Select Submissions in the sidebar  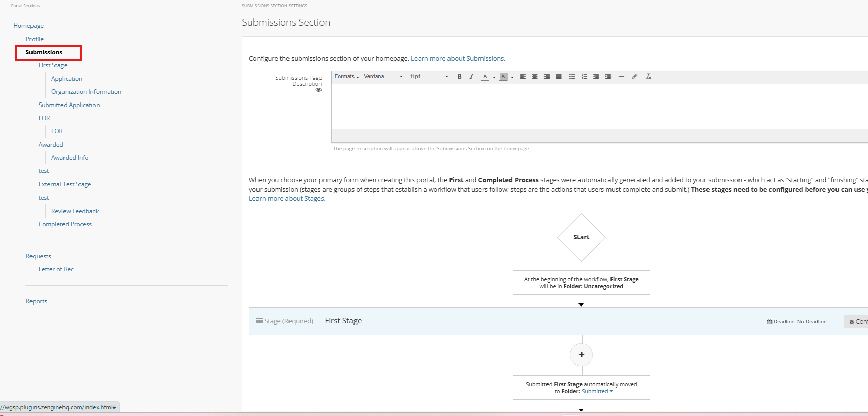coord(44,52)
